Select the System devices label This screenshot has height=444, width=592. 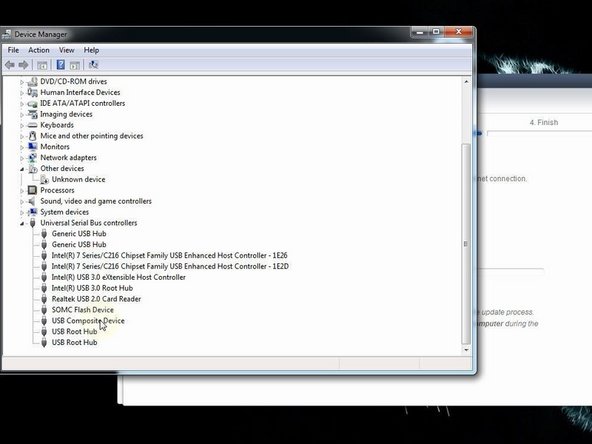[x=65, y=212]
